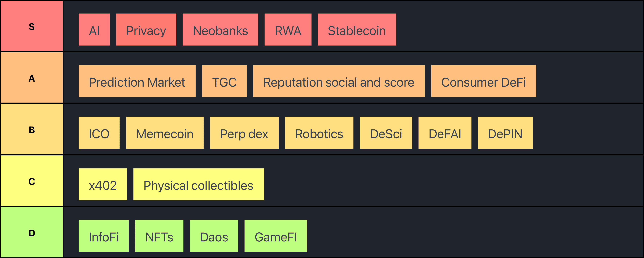Choose the RWA tile
This screenshot has width=644, height=258.
pos(288,30)
